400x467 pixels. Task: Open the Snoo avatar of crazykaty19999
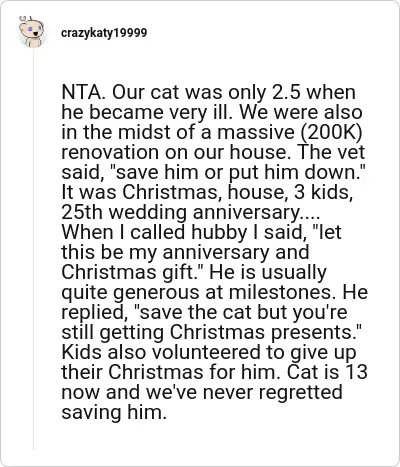pos(31,31)
